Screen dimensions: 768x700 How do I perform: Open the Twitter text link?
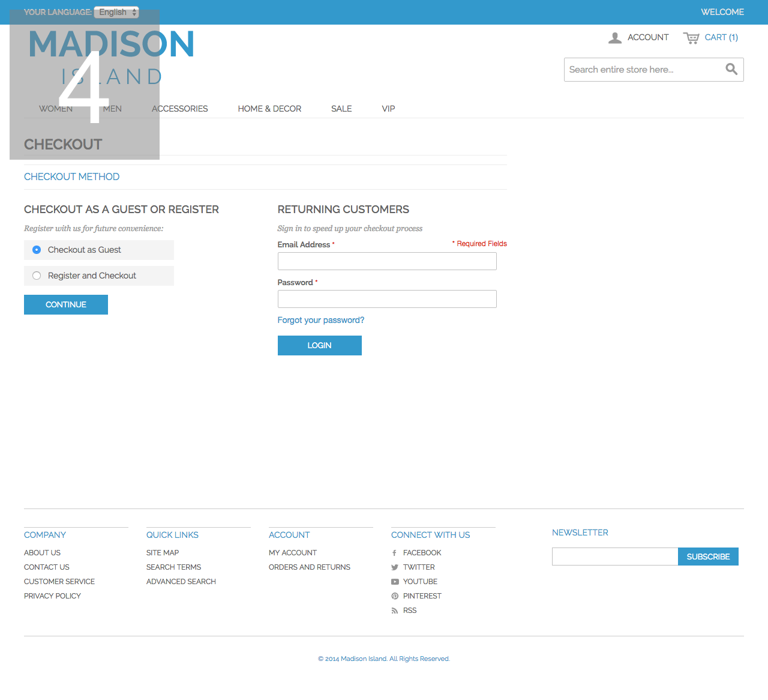coord(419,567)
